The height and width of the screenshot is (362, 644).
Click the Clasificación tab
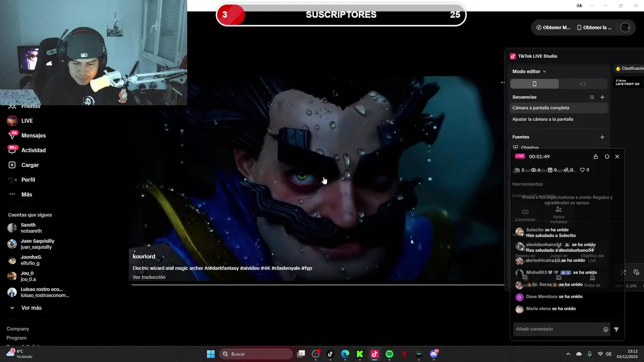click(629, 68)
